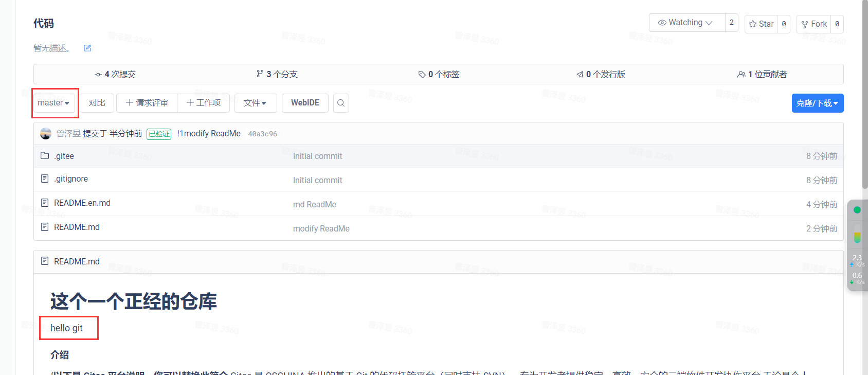This screenshot has width=868, height=375.
Task: Open the 克隆/下载 dropdown button
Action: click(x=818, y=103)
